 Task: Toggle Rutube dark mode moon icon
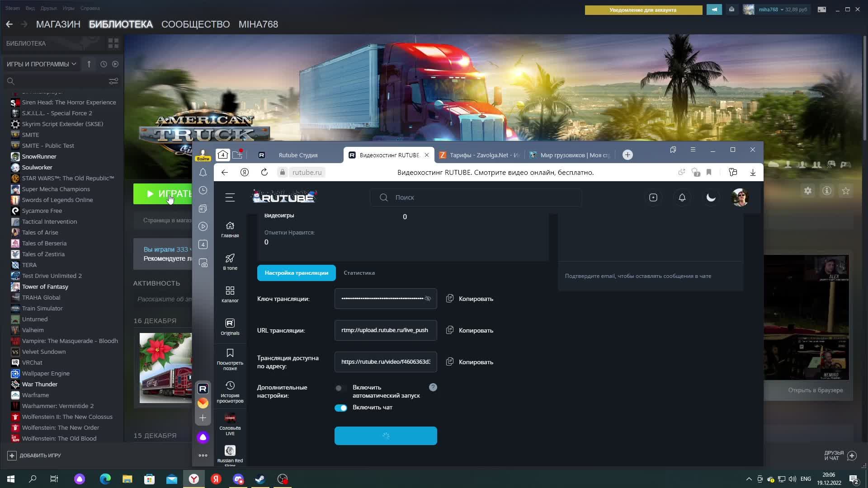coord(711,197)
